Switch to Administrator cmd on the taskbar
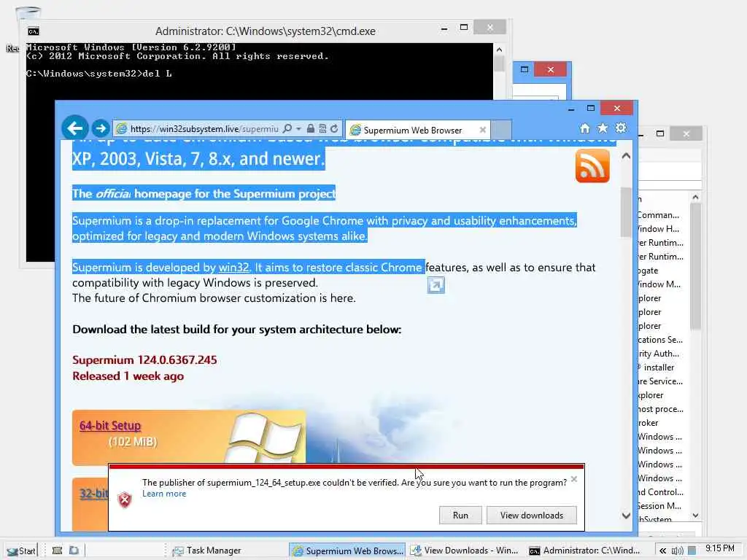747x560 pixels. click(x=584, y=551)
